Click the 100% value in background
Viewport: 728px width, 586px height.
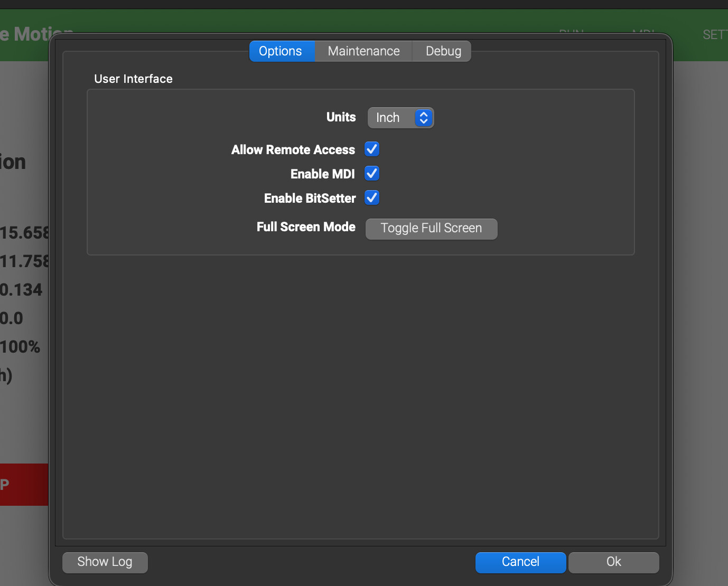20,347
